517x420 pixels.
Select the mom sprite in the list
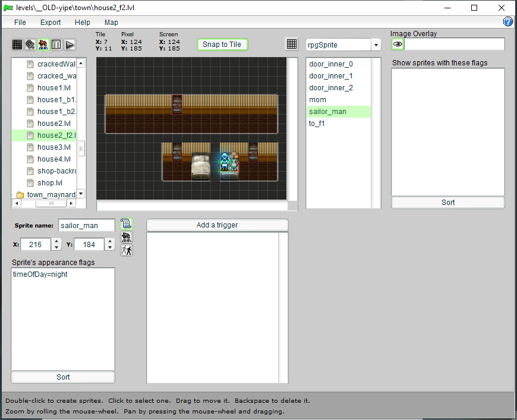pos(317,100)
